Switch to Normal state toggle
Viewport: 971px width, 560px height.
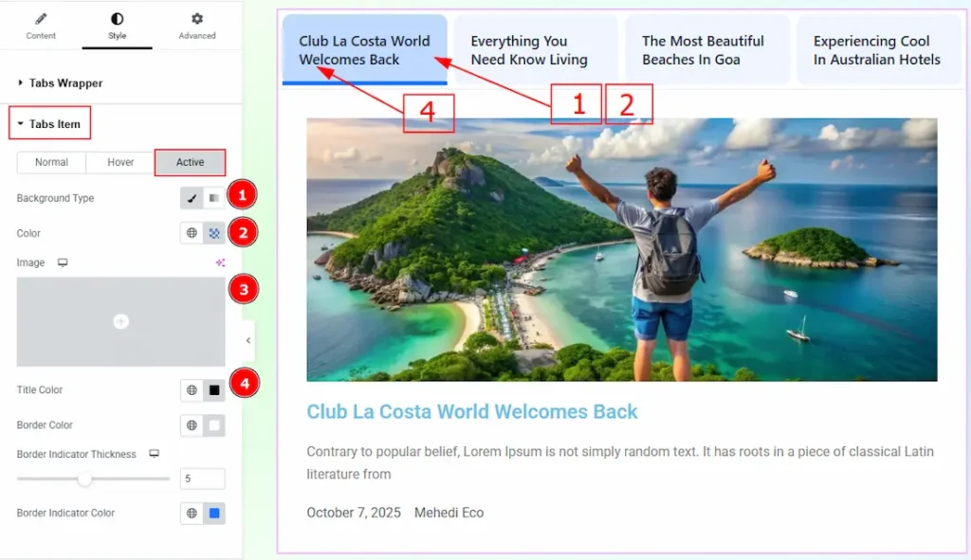pos(51,162)
